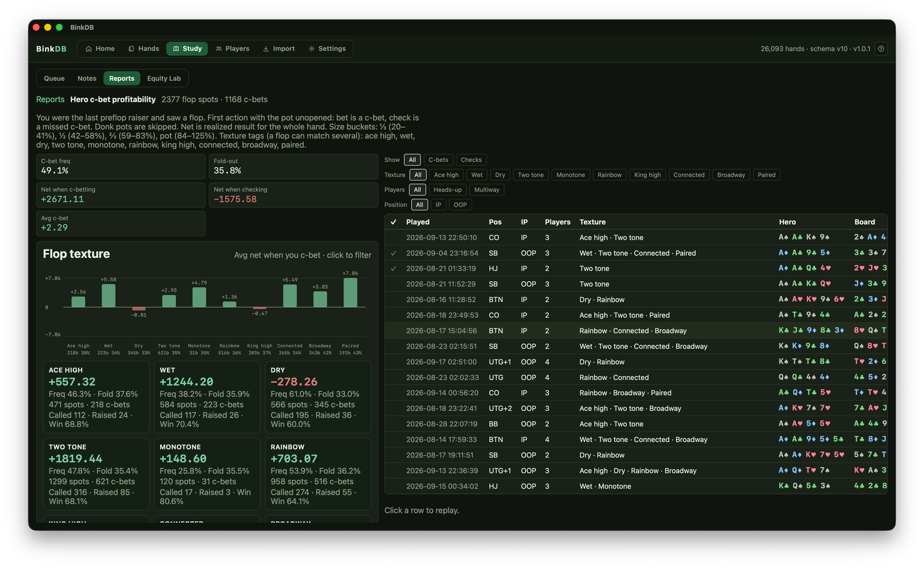924x568 pixels.
Task: Show only C-bets
Action: pyautogui.click(x=438, y=160)
